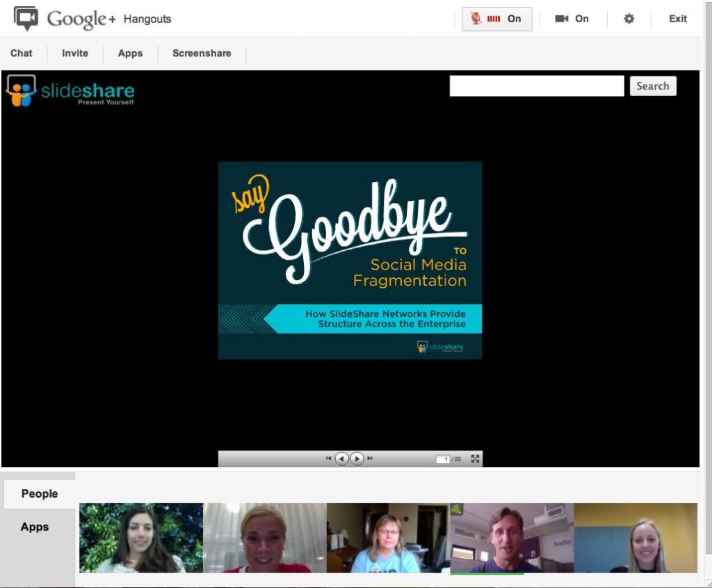
Task: Go to next slide
Action: tap(357, 459)
